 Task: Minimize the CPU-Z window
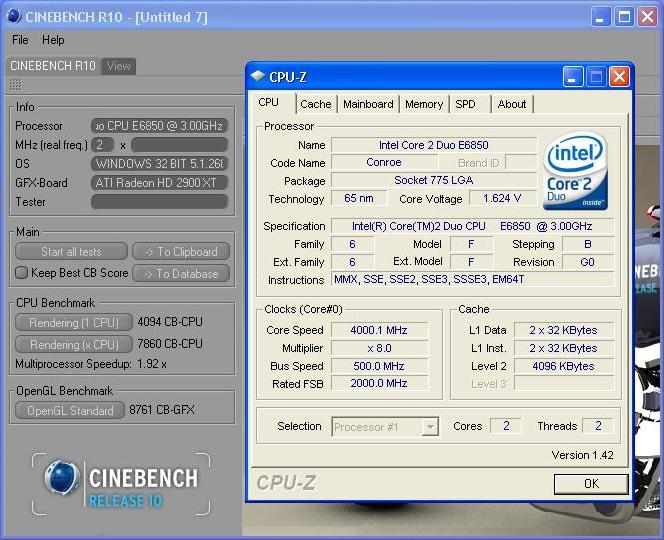[x=573, y=77]
